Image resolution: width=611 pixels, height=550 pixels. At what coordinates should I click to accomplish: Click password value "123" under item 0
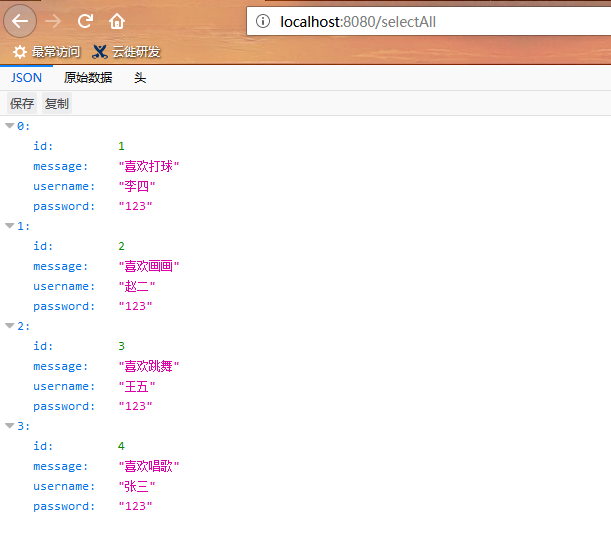(135, 206)
